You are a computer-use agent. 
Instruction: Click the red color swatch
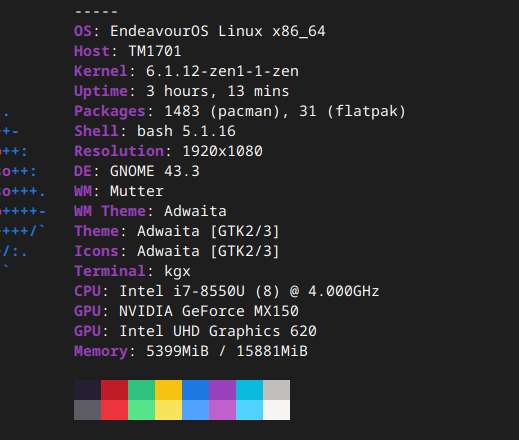click(x=114, y=390)
